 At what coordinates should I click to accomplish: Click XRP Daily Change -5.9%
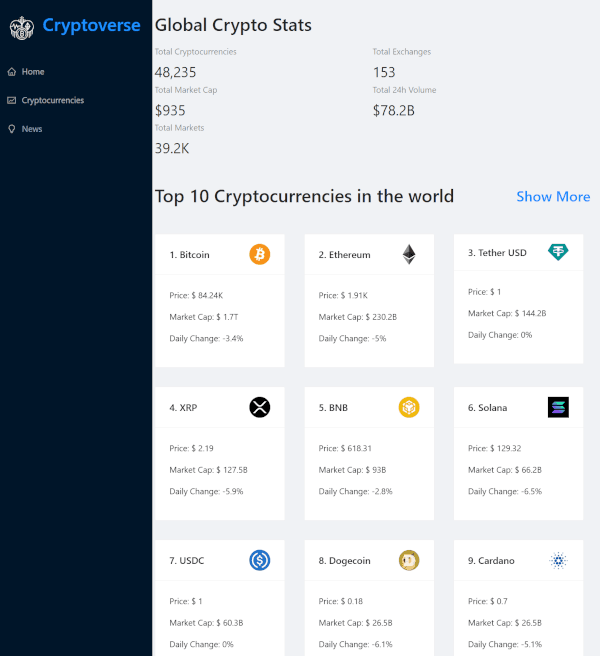click(206, 492)
